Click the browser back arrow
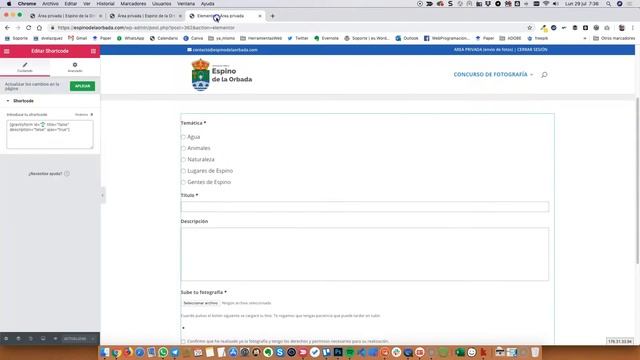640x360 pixels. [x=7, y=28]
